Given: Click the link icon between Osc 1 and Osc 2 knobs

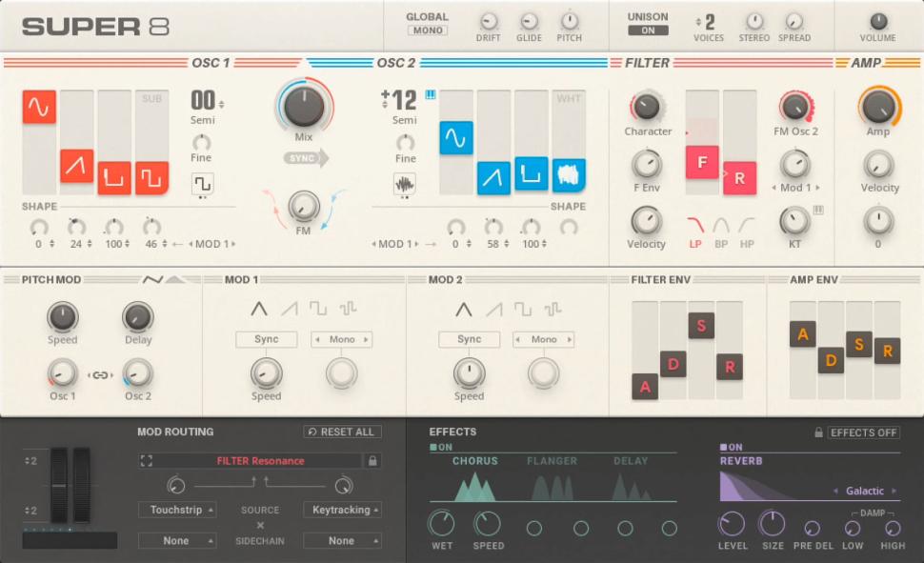Looking at the screenshot, I should pyautogui.click(x=100, y=374).
